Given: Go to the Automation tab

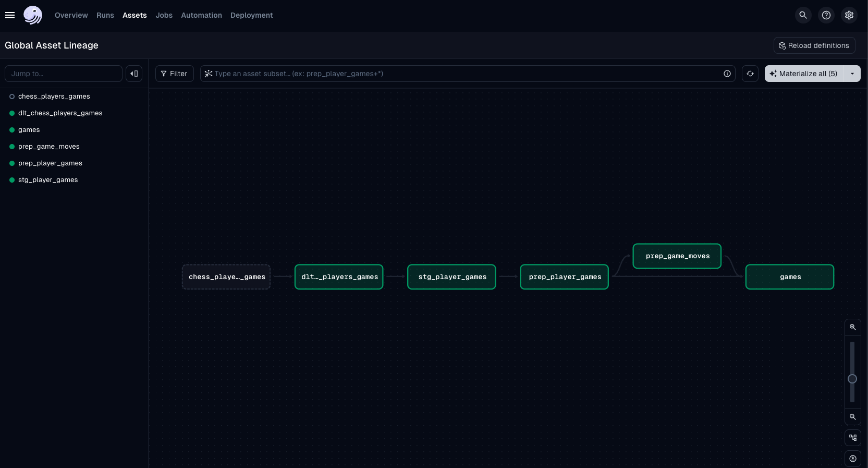Looking at the screenshot, I should (202, 15).
